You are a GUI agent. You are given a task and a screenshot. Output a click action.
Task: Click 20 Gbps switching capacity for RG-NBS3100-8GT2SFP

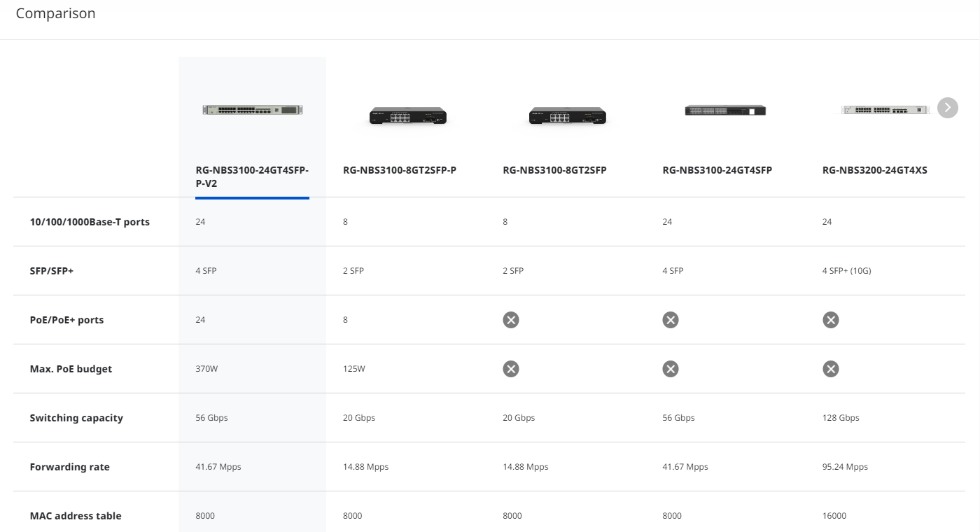pyautogui.click(x=519, y=418)
